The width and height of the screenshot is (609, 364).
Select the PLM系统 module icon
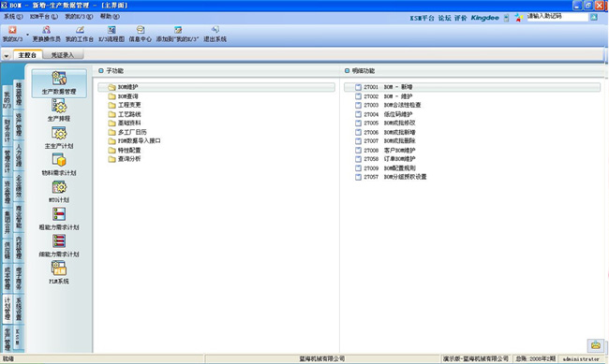click(x=59, y=273)
